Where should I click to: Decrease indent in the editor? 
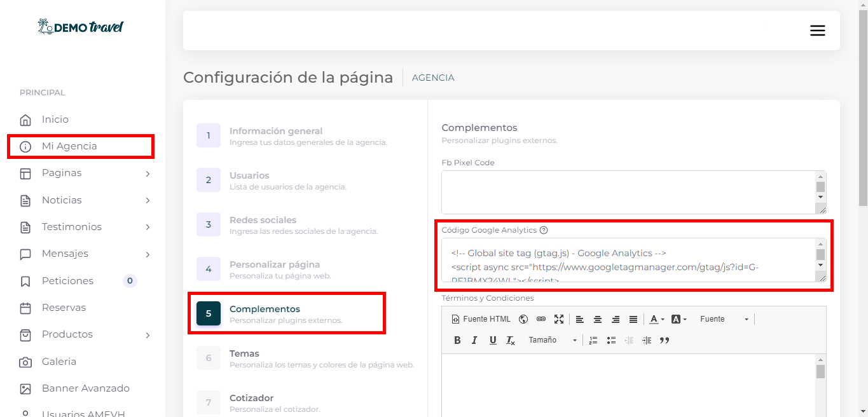(x=629, y=340)
